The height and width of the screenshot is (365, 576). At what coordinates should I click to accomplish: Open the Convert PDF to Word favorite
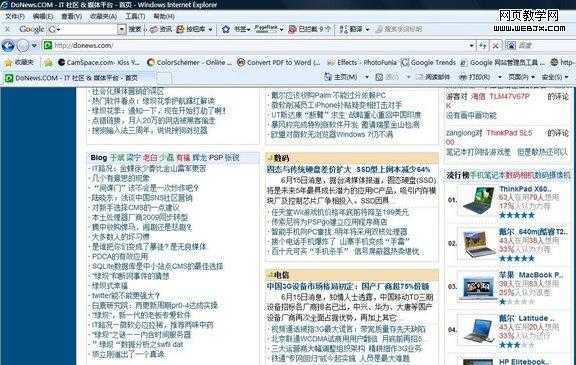point(278,62)
